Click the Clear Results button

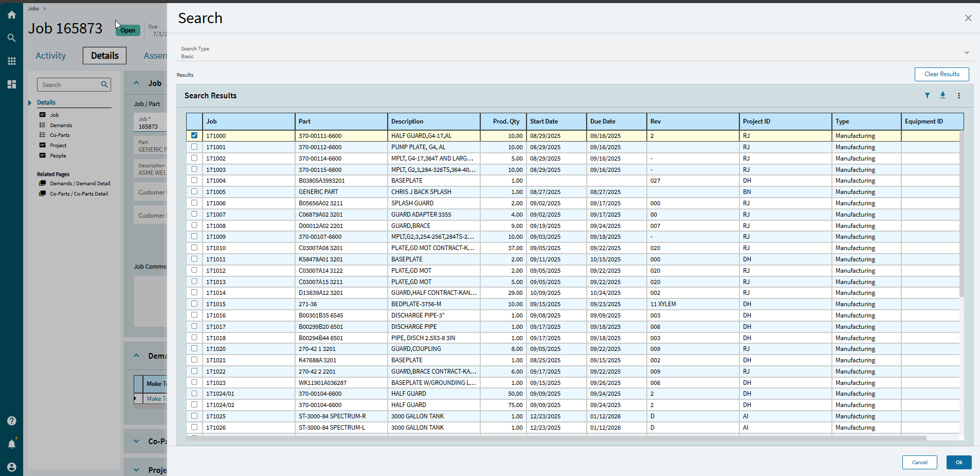941,74
